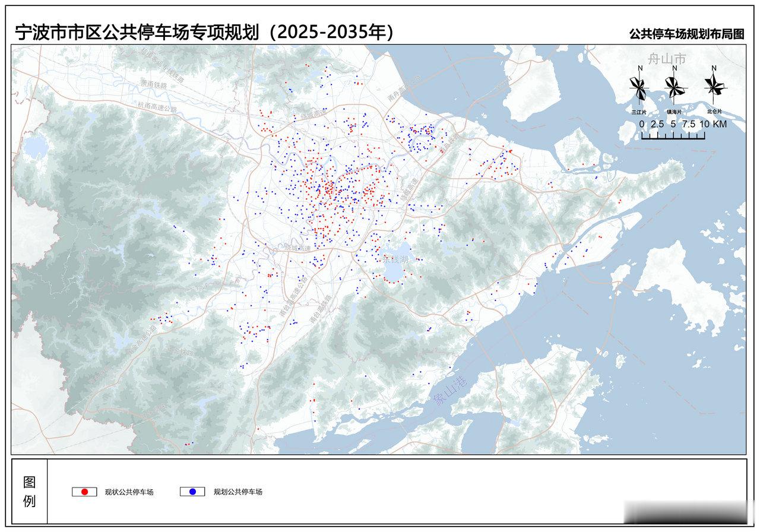The image size is (760, 532).
Task: Click the 舟山市 map label
Action: [666, 59]
